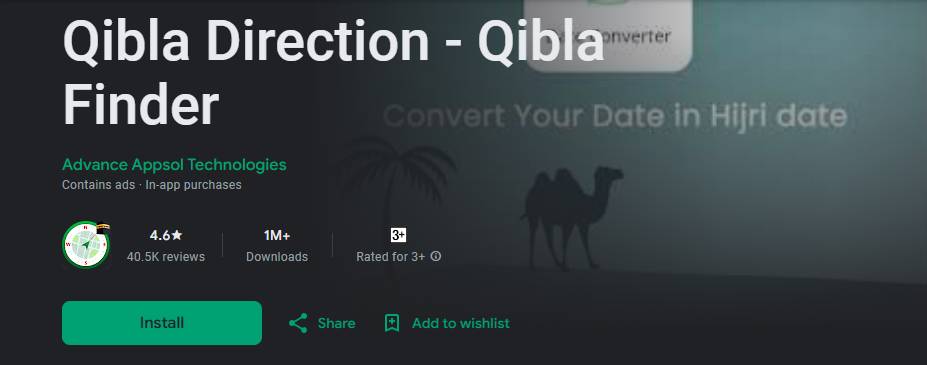This screenshot has width=927, height=365.
Task: Click the 3+ content rating badge
Action: (x=398, y=235)
